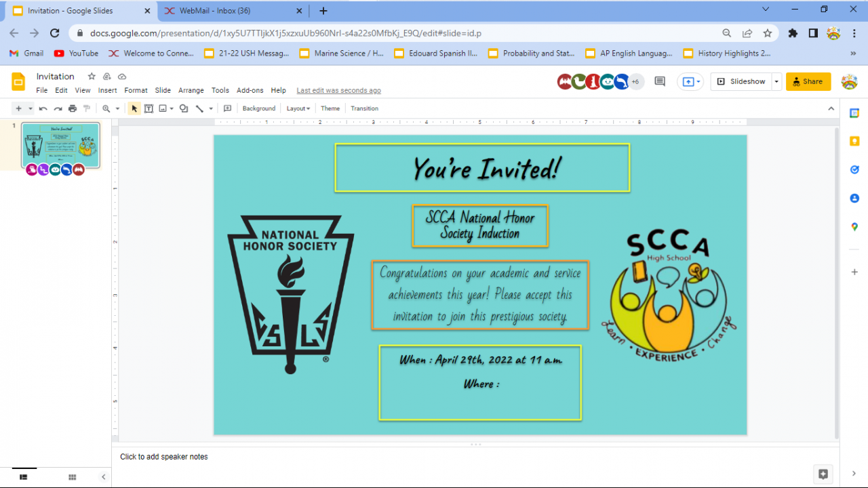The image size is (868, 488).
Task: Click the Transition button
Action: [365, 108]
